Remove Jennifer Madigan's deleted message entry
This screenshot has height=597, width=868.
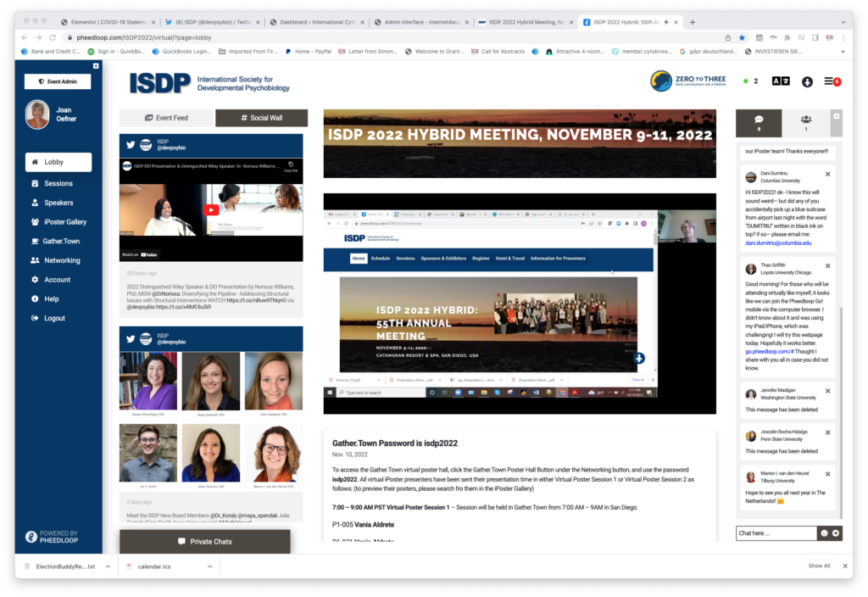827,392
